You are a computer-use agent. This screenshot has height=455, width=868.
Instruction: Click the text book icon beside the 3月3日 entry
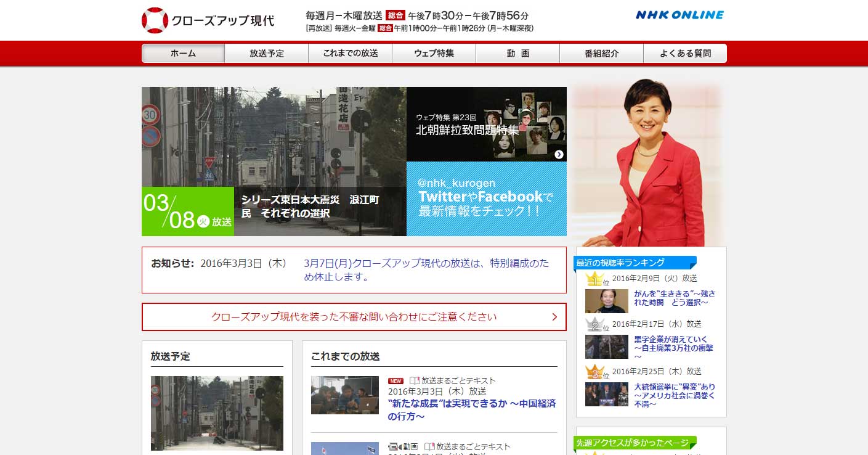coord(415,381)
